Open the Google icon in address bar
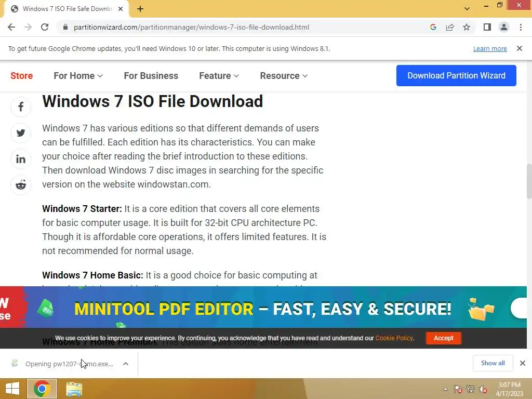 tap(433, 27)
